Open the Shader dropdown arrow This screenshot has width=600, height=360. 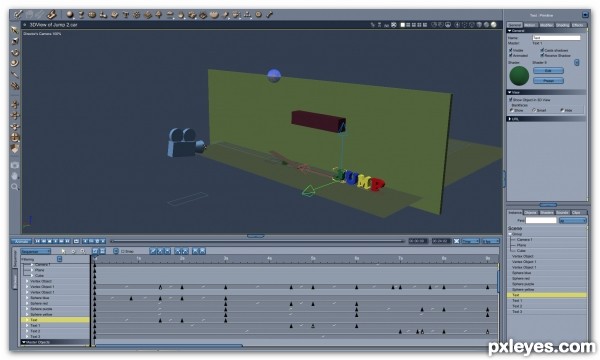[577, 62]
